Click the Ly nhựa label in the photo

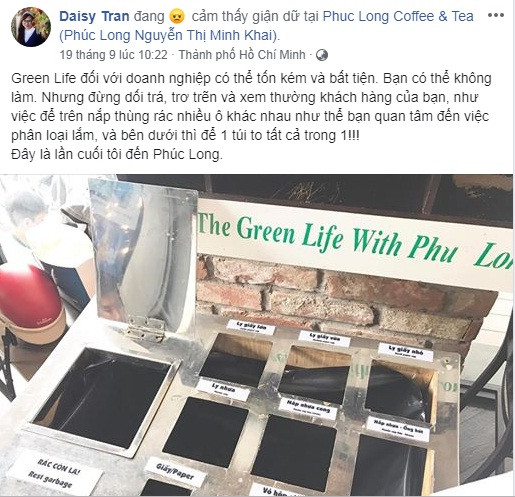tap(223, 389)
